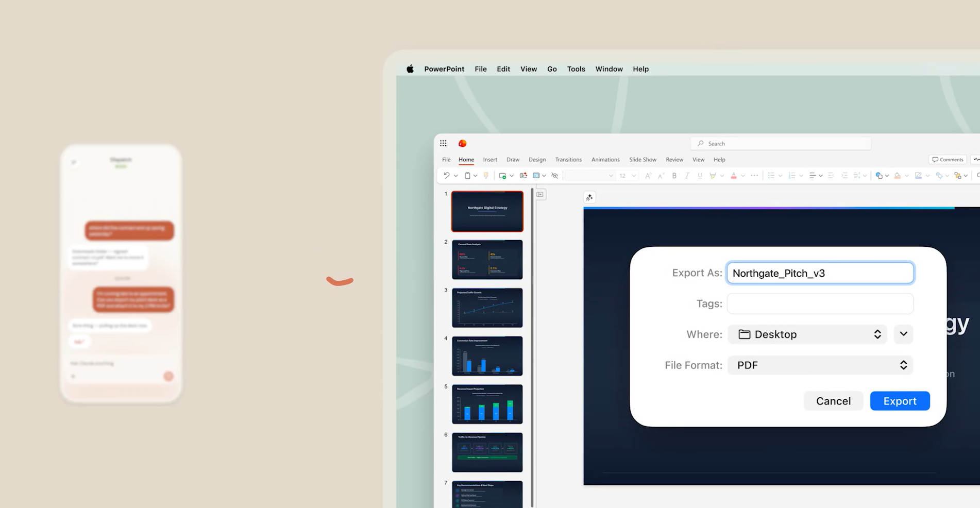Apply italic formatting
This screenshot has width=980, height=508.
point(687,175)
